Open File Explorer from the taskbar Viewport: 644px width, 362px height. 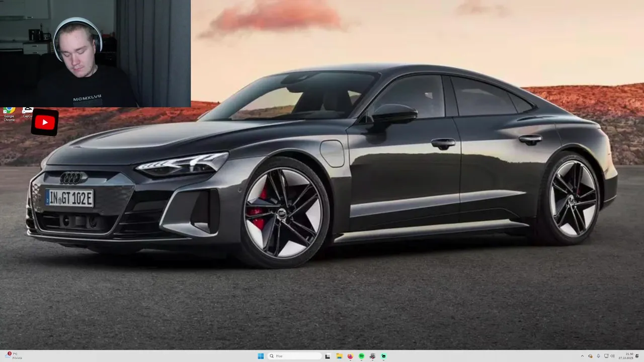tap(339, 356)
